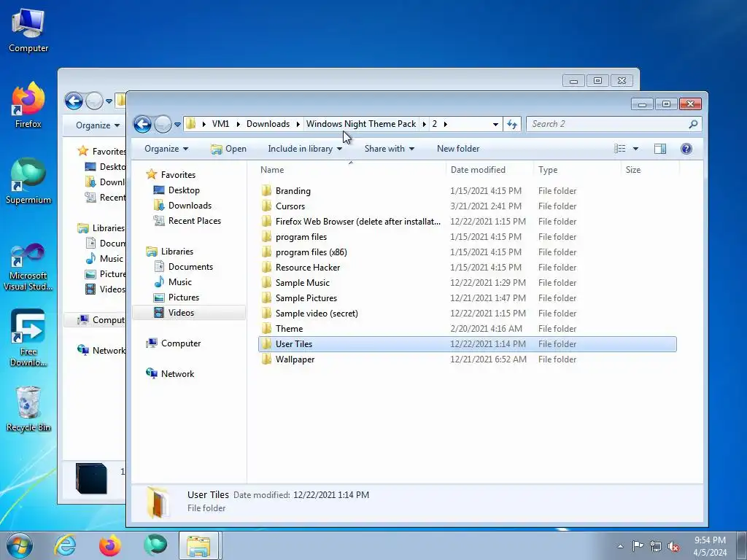Open the Free Download Manager desktop shortcut
747x560 pixels.
pyautogui.click(x=28, y=338)
